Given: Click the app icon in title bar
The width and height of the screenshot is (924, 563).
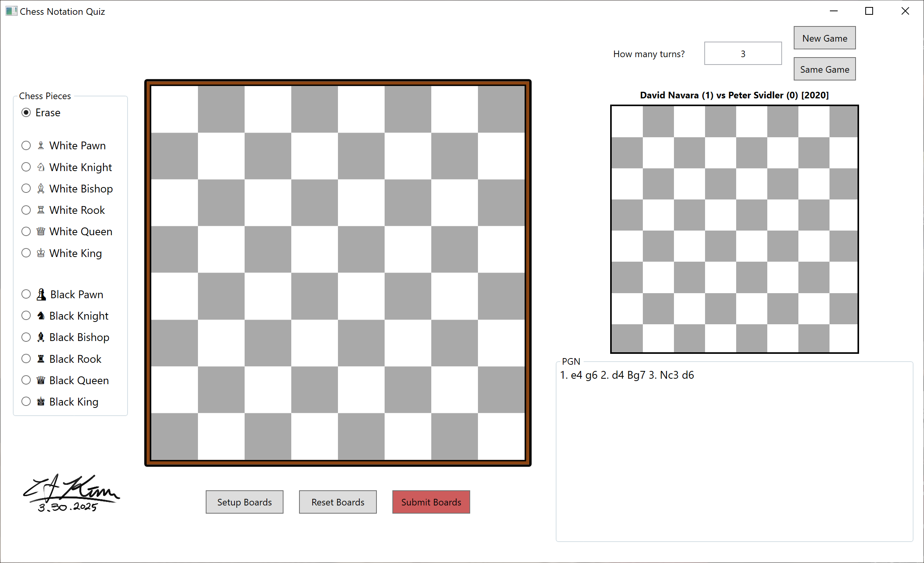Looking at the screenshot, I should coord(11,11).
